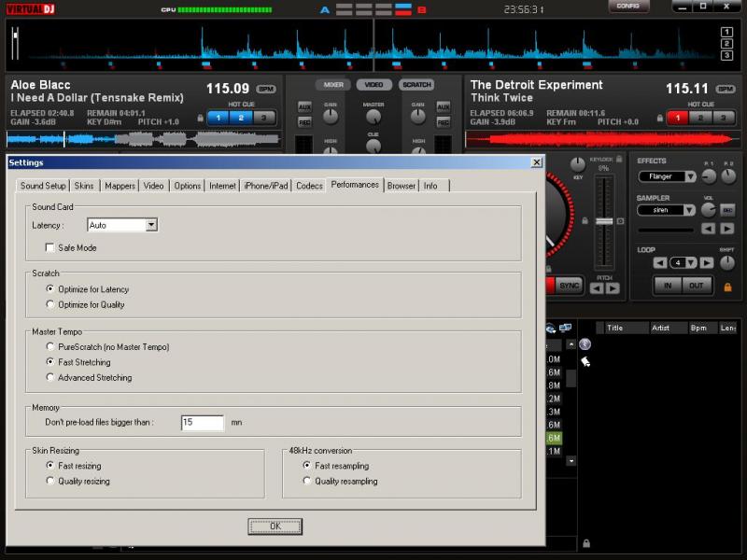The height and width of the screenshot is (560, 747).
Task: Trigger hot cue 2 on Aloe Blacc deck
Action: coord(241,118)
